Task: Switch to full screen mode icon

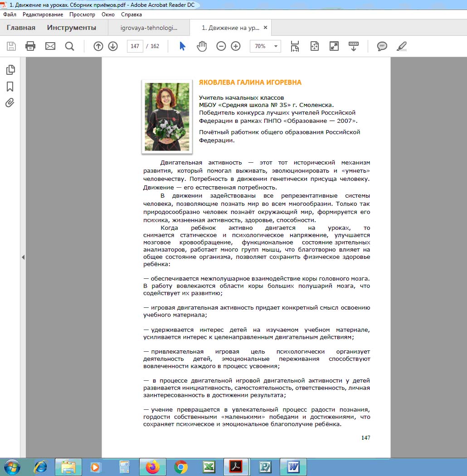Action: coord(334,46)
